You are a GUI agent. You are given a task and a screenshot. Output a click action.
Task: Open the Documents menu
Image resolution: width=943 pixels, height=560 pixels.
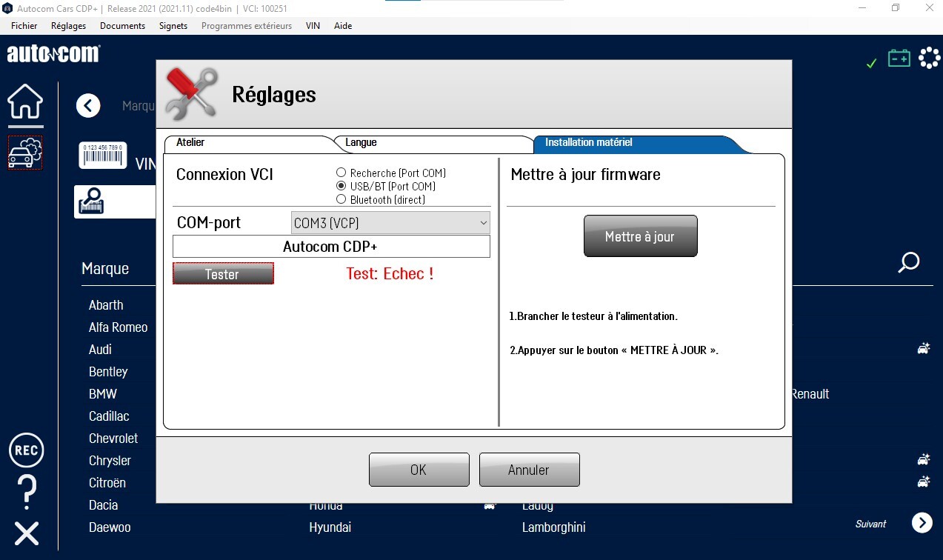(122, 26)
